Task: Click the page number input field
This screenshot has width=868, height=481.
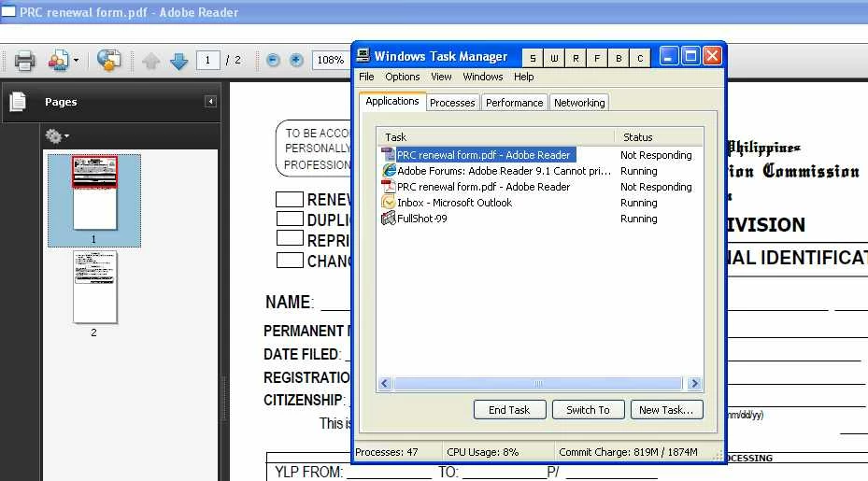Action: pos(207,60)
